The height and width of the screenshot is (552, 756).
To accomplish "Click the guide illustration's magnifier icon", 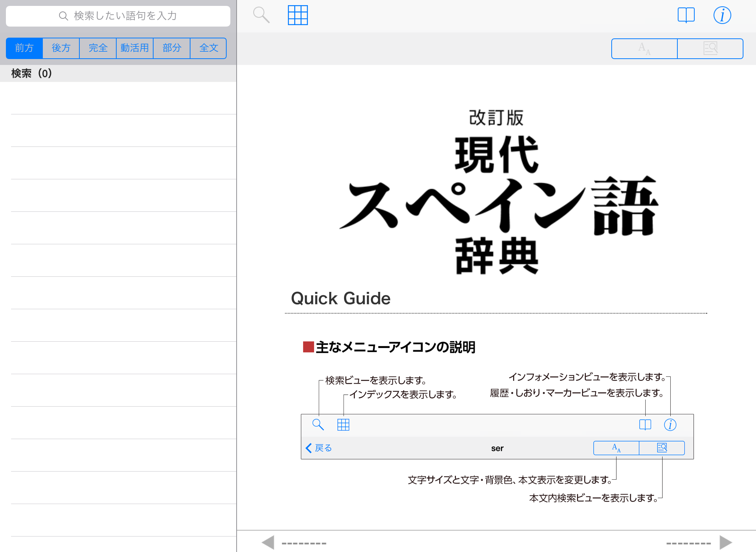I will (x=318, y=425).
